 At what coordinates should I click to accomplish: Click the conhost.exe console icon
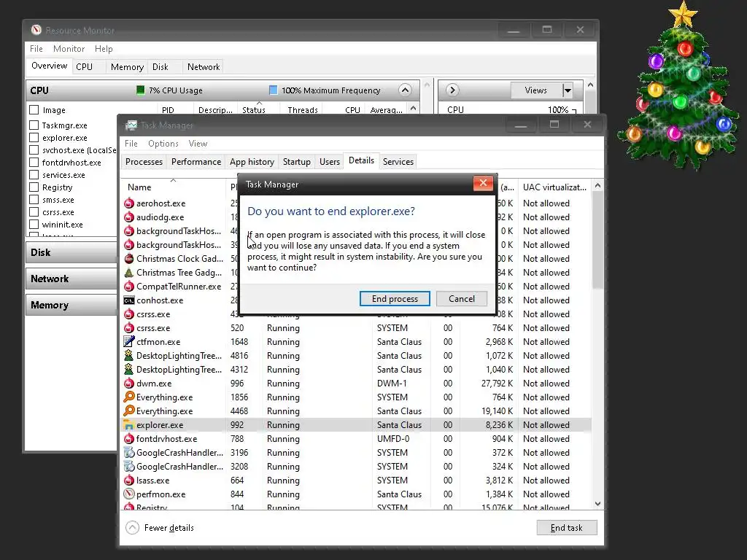point(128,300)
